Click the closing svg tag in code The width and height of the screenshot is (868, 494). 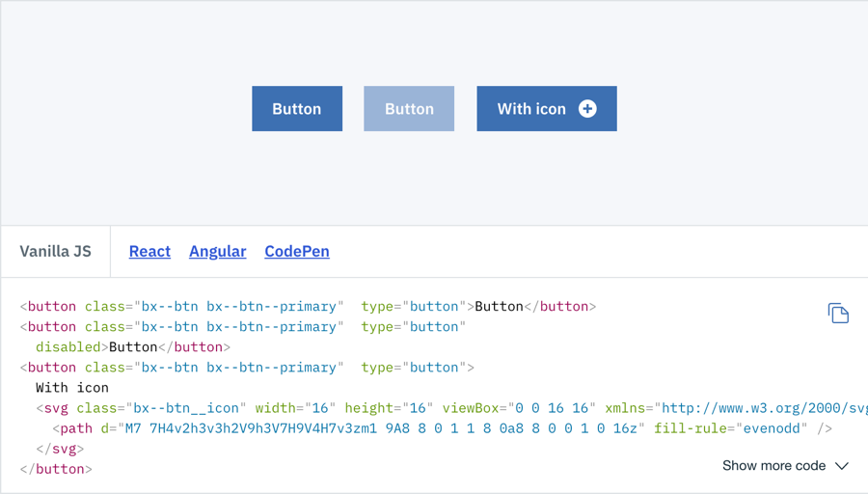(x=60, y=449)
